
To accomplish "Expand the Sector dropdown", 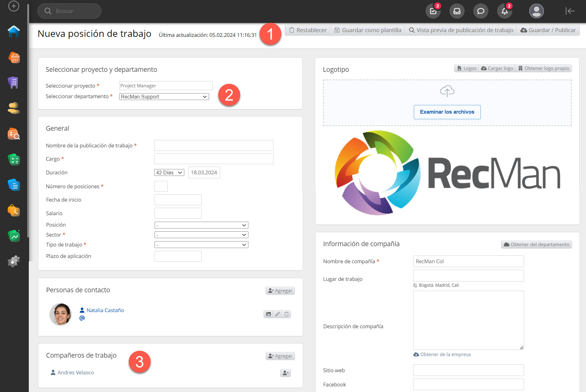I will pyautogui.click(x=201, y=235).
